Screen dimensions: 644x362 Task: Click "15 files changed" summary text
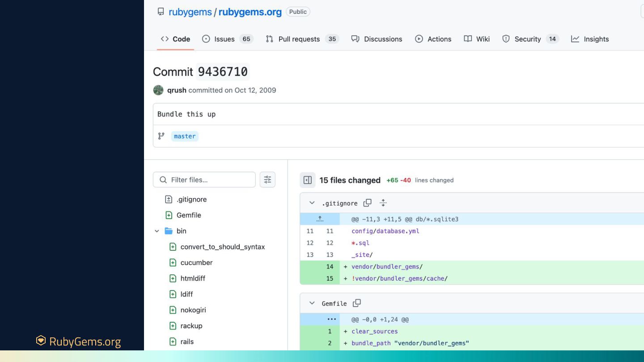(x=350, y=180)
